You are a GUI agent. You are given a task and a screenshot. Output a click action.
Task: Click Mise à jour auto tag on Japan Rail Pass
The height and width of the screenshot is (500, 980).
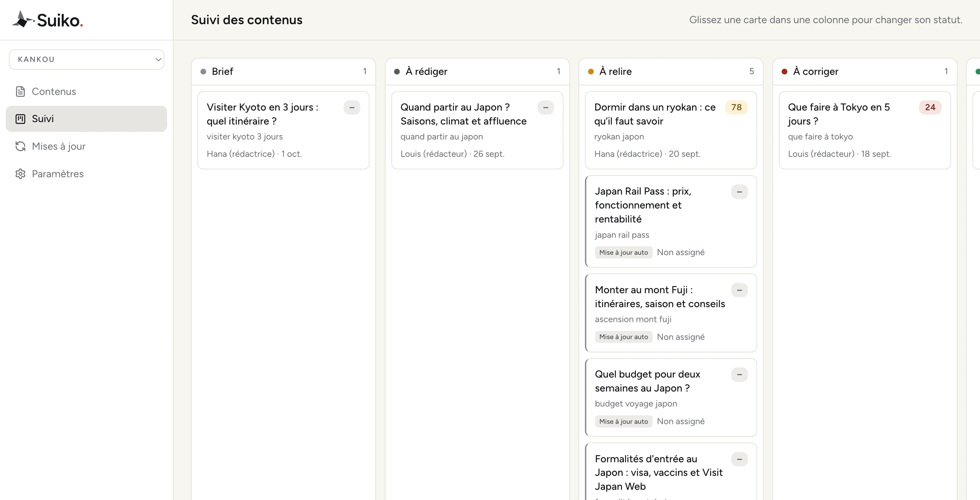623,252
